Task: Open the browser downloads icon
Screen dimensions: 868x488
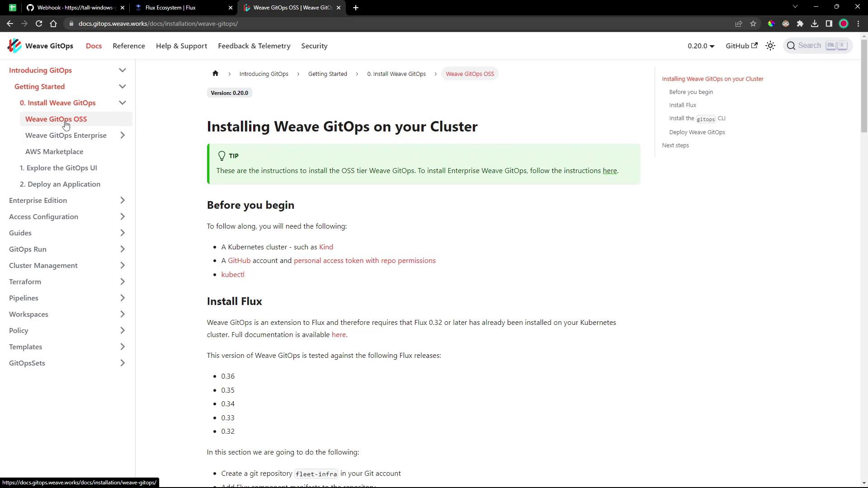Action: (815, 23)
